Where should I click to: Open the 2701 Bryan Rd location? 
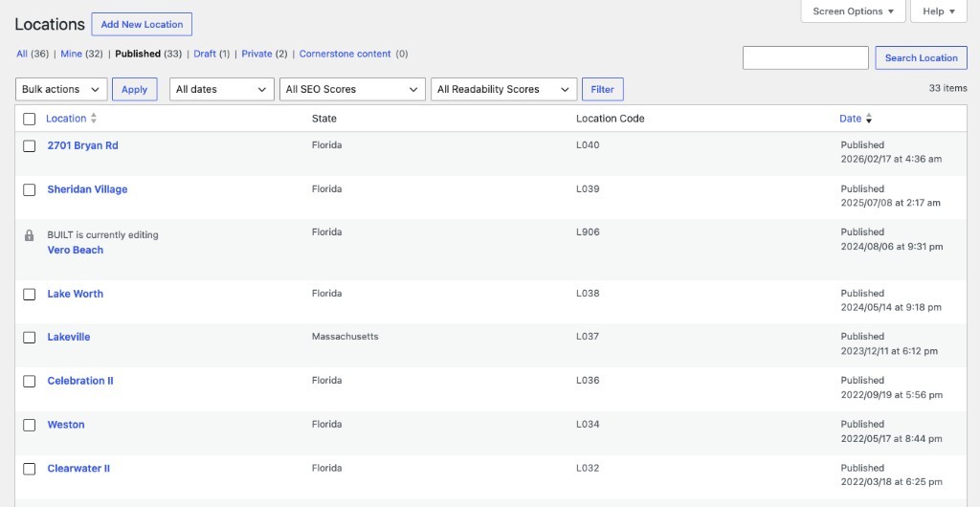(82, 145)
